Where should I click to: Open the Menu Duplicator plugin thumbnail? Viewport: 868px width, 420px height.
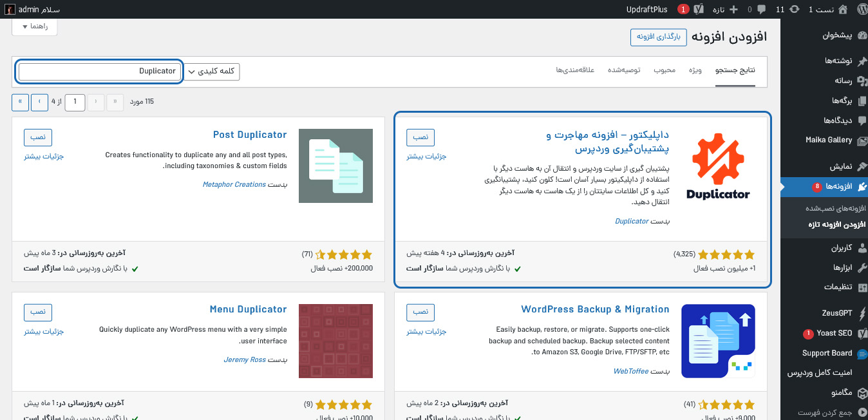(335, 341)
